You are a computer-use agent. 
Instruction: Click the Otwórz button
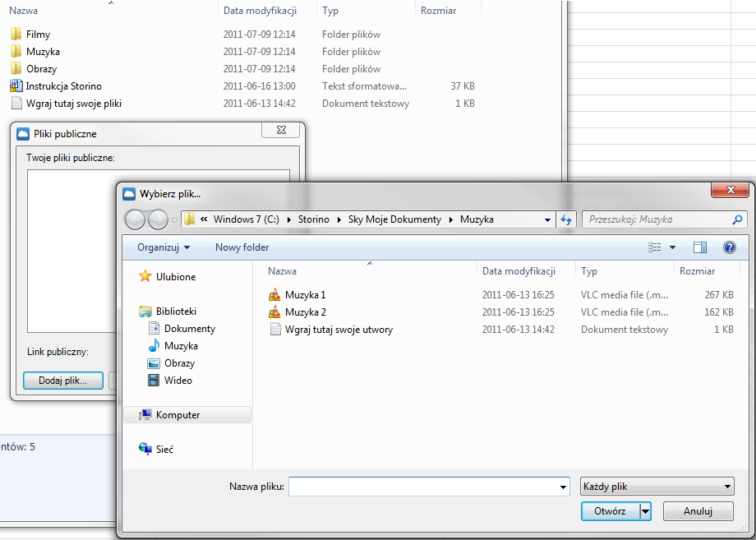pos(610,511)
